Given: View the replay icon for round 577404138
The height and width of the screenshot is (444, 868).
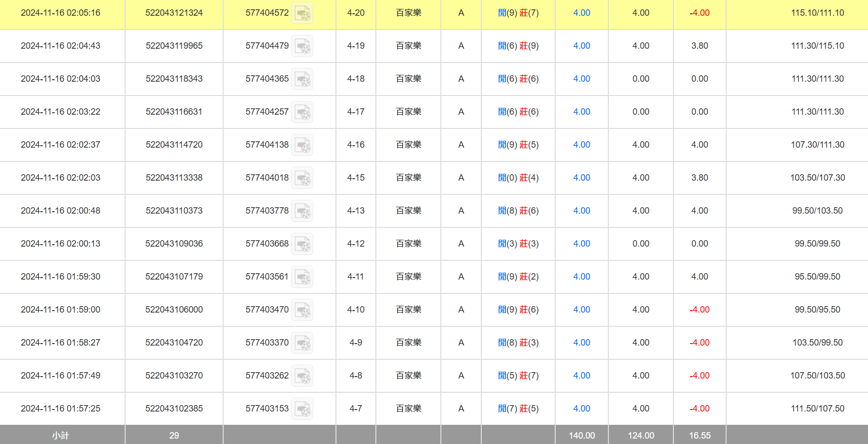Looking at the screenshot, I should tap(302, 145).
